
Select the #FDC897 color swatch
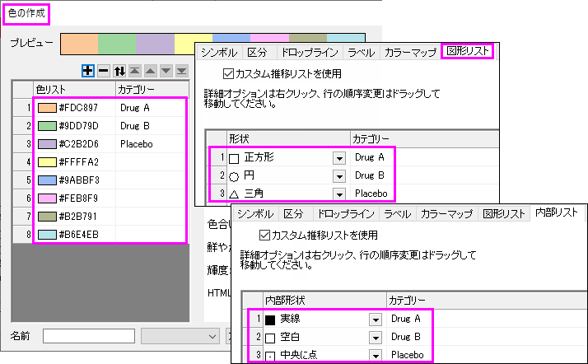pyautogui.click(x=47, y=108)
